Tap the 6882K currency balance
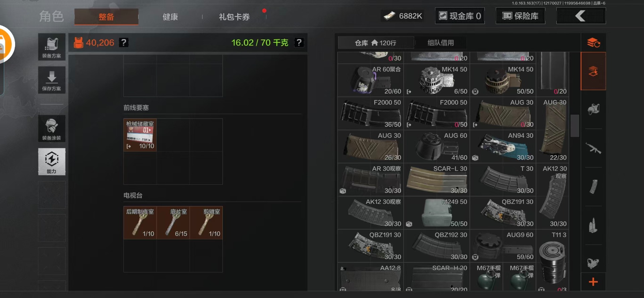This screenshot has width=644, height=298. [x=403, y=16]
